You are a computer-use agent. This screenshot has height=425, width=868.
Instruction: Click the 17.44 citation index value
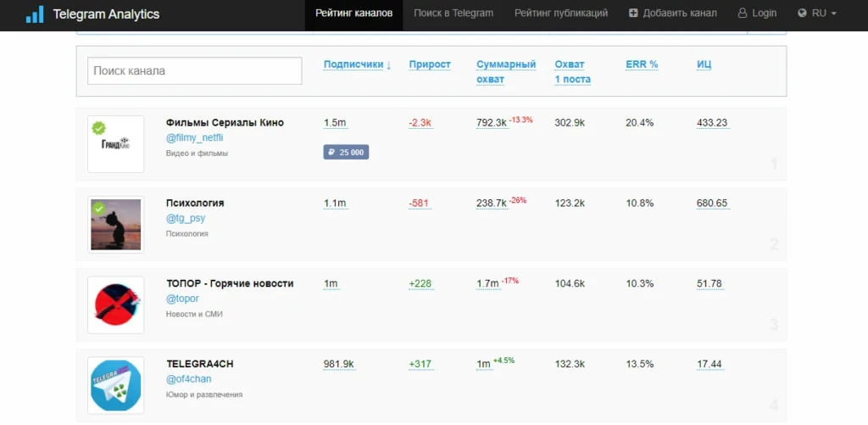(709, 364)
